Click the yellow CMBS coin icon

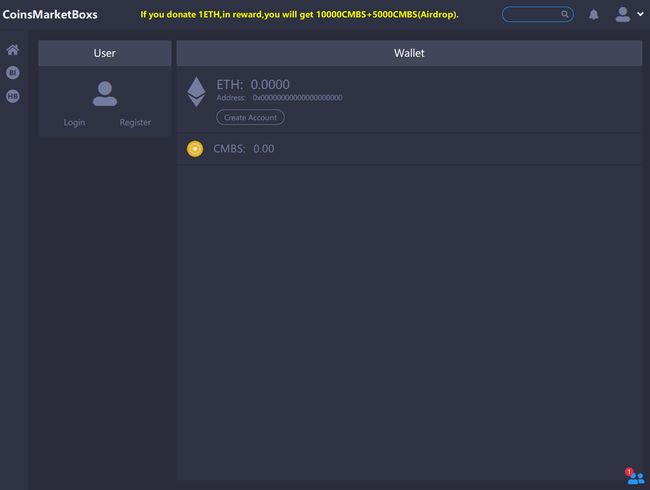pyautogui.click(x=195, y=149)
